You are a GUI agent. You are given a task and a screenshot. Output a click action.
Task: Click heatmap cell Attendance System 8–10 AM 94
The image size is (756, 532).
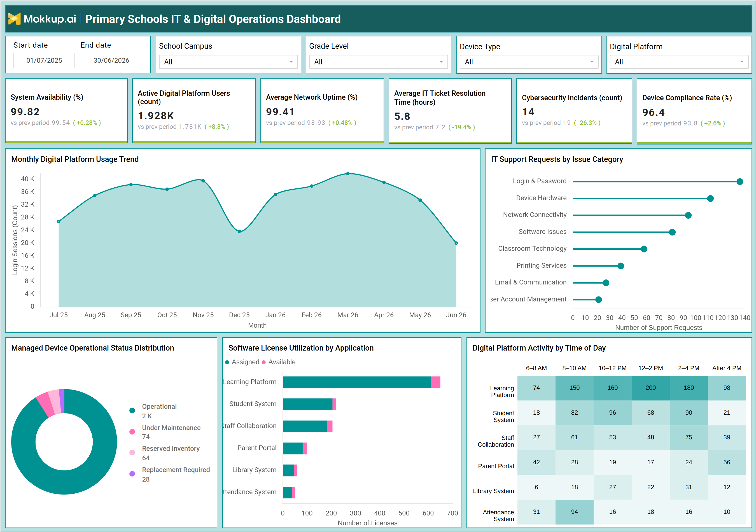574,512
